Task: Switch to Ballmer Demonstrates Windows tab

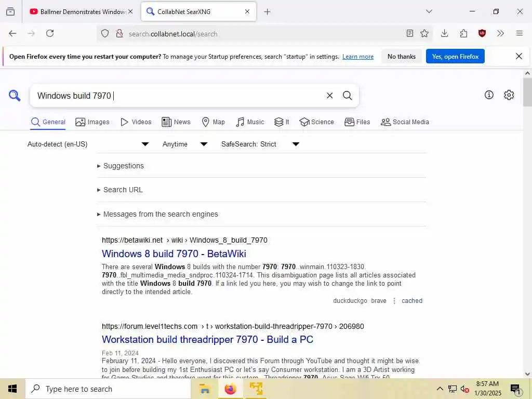Action: tap(81, 11)
